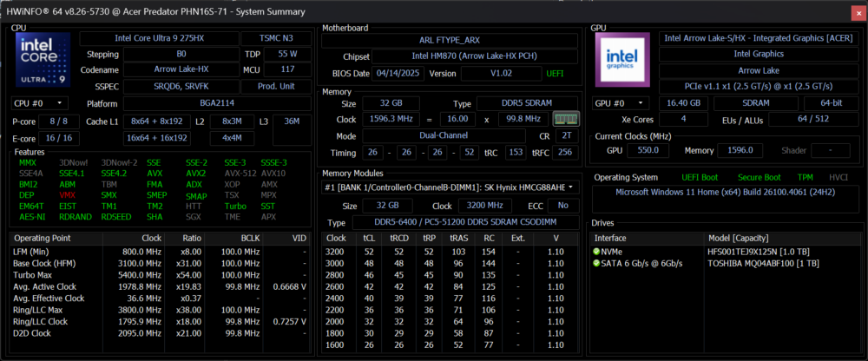This screenshot has height=361, width=868.
Task: Select the 1600 clock timing row
Action: coord(450,345)
